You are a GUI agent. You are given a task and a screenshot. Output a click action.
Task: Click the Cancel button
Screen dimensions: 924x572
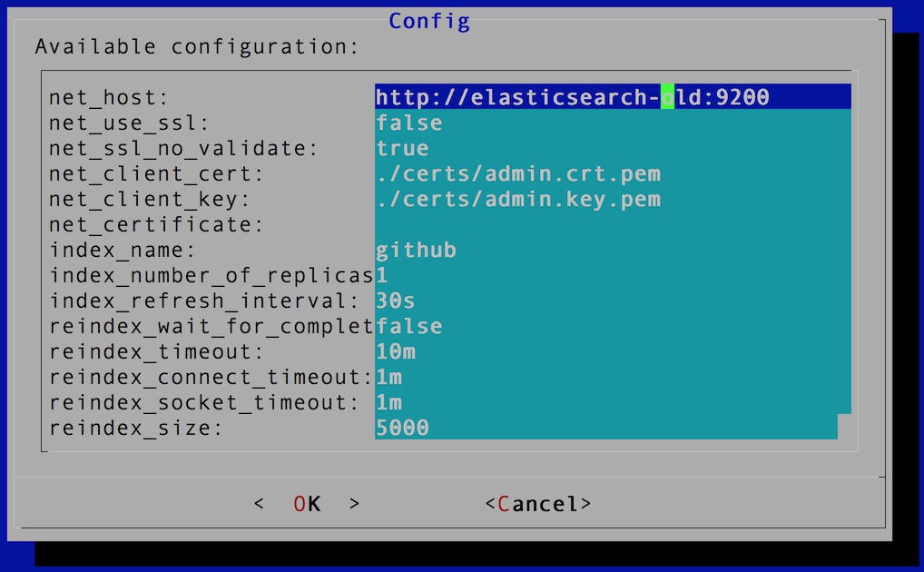537,504
